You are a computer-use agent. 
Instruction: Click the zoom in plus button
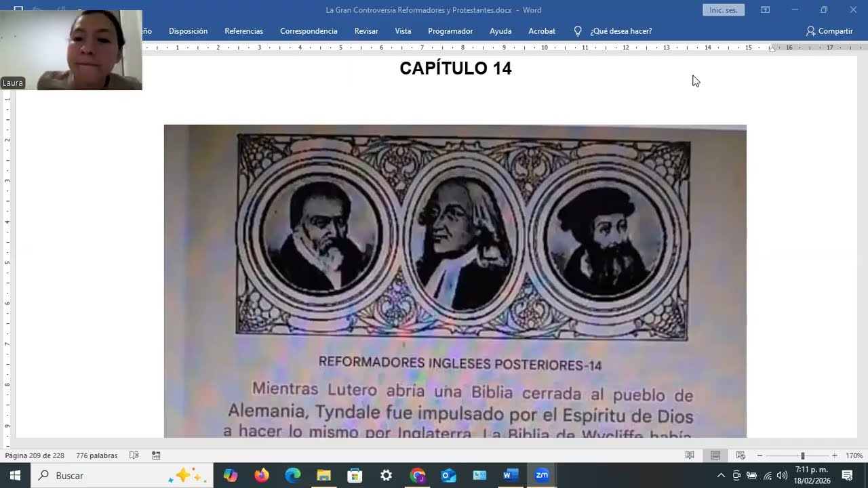point(834,455)
